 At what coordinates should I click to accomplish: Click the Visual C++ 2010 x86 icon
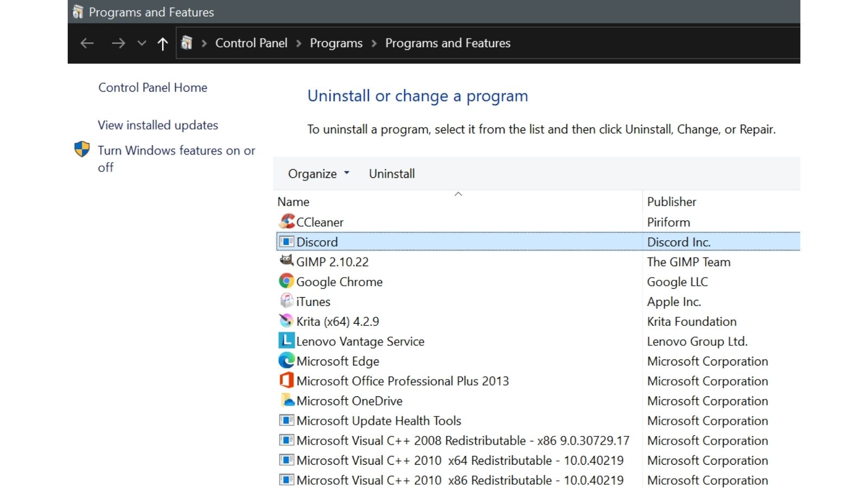tap(286, 479)
